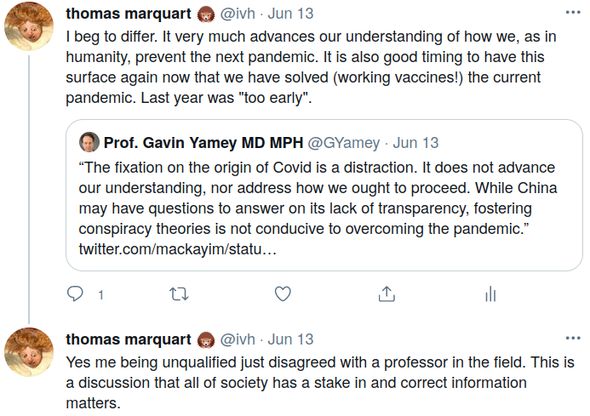590x416 pixels.
Task: Open the quoted tweet about Covid origin
Action: click(x=324, y=195)
